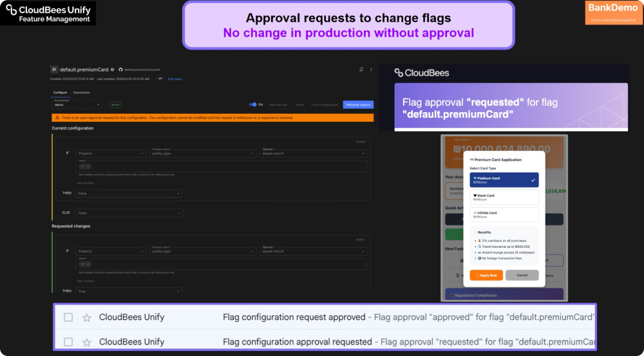This screenshot has height=356, width=644.
Task: Click the Withdraw request button
Action: (x=358, y=105)
